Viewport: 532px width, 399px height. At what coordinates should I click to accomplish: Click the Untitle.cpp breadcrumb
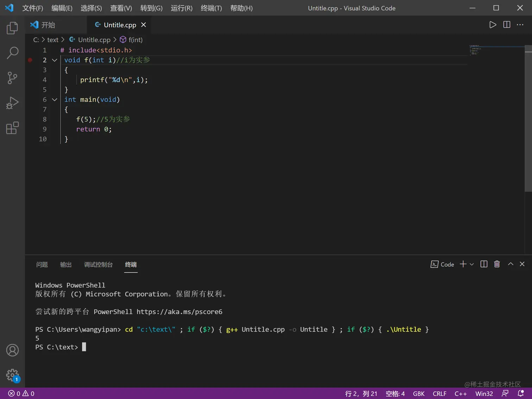click(90, 40)
